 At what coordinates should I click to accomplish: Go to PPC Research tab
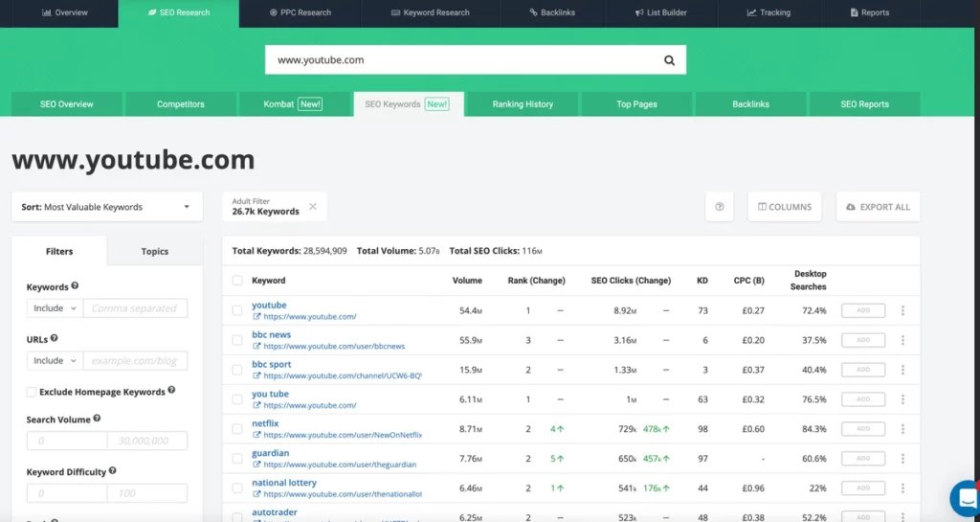pyautogui.click(x=300, y=12)
